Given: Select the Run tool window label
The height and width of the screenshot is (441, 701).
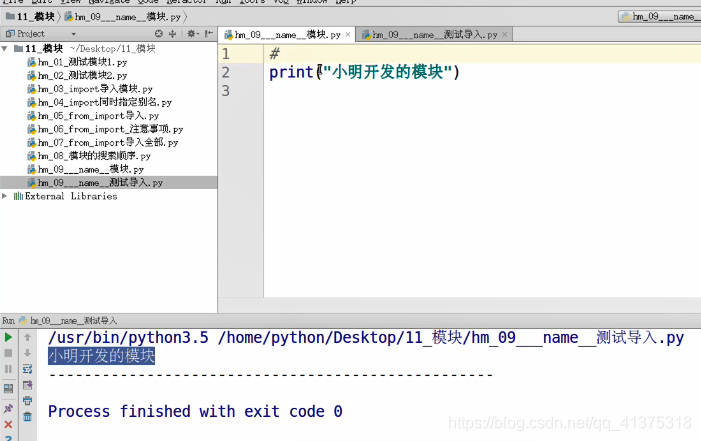Looking at the screenshot, I should tap(8, 321).
